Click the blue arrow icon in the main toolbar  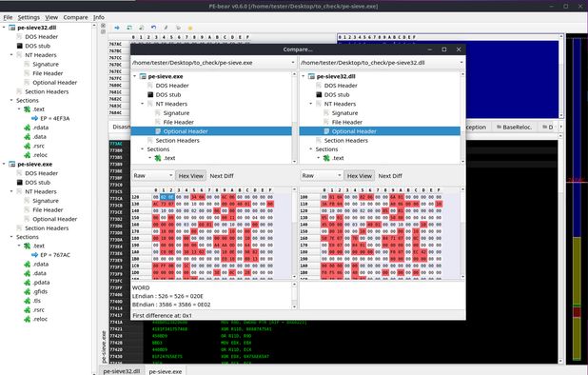coord(117,28)
